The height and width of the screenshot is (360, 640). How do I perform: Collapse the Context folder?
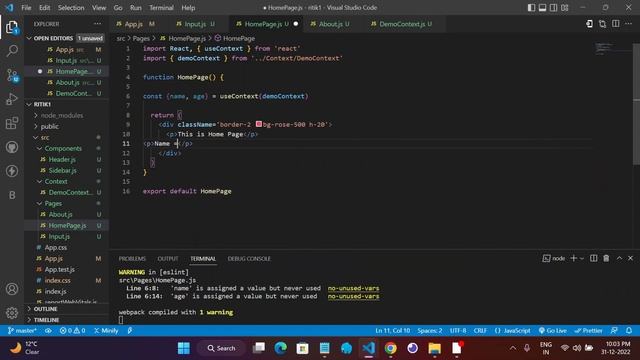56,182
